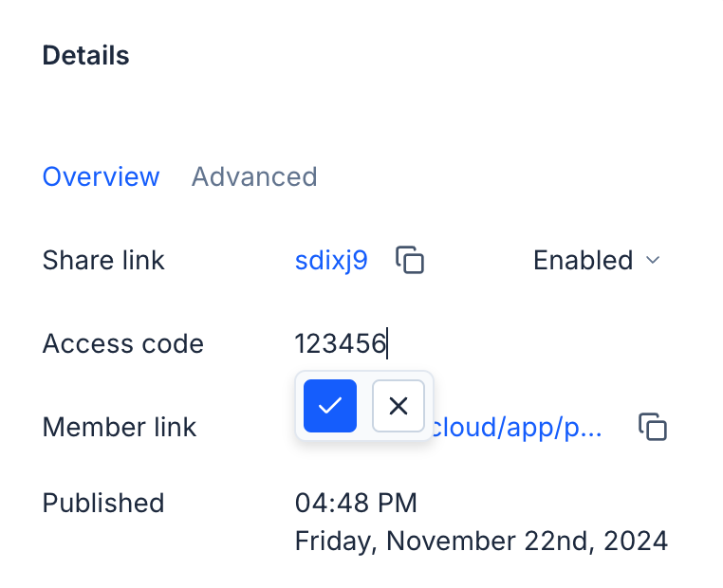Screen dimensions: 723x588
Task: Open the sdixj9 share link
Action: [331, 260]
